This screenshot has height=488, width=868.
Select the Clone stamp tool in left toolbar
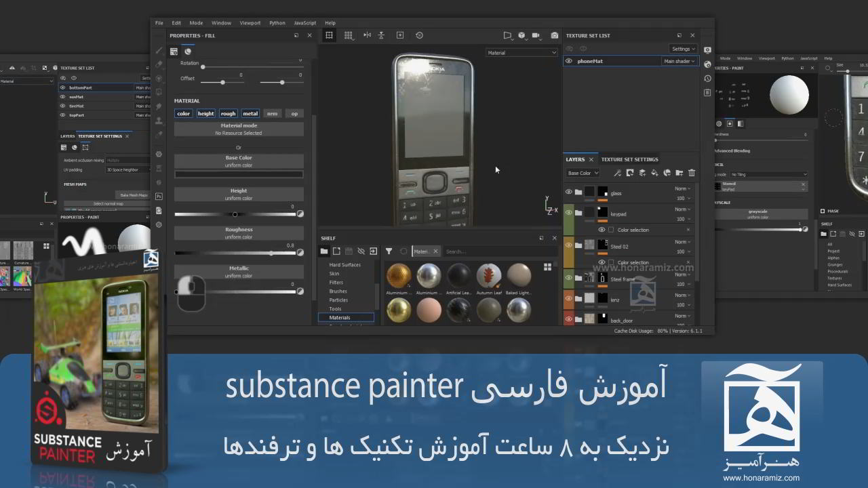[x=159, y=121]
